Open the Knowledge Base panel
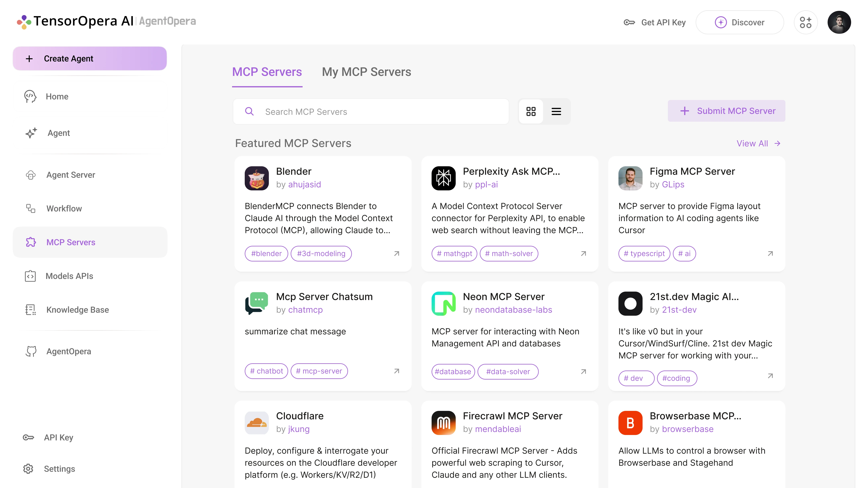Viewport: 868px width, 488px height. (77, 310)
